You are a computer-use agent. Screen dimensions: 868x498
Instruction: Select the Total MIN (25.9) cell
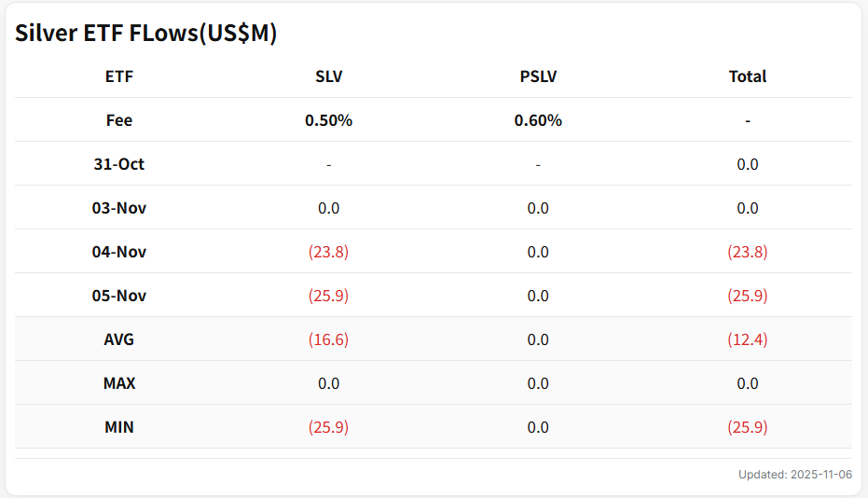tap(747, 427)
